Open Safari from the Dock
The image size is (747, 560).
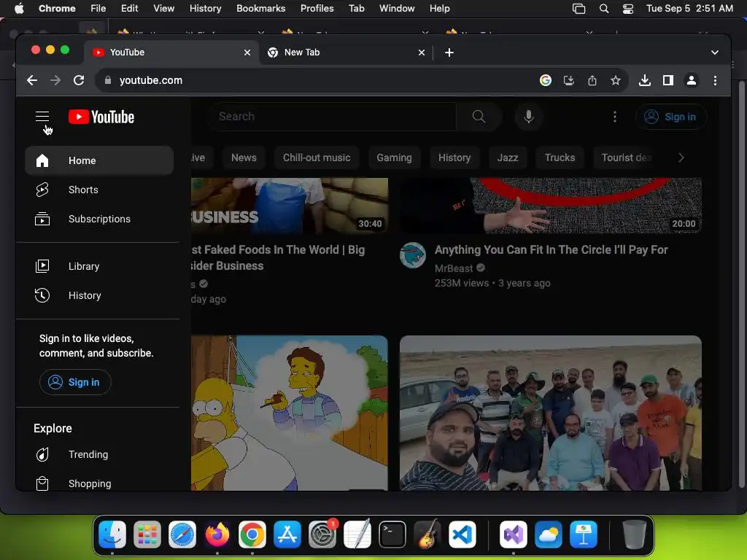coord(182,534)
